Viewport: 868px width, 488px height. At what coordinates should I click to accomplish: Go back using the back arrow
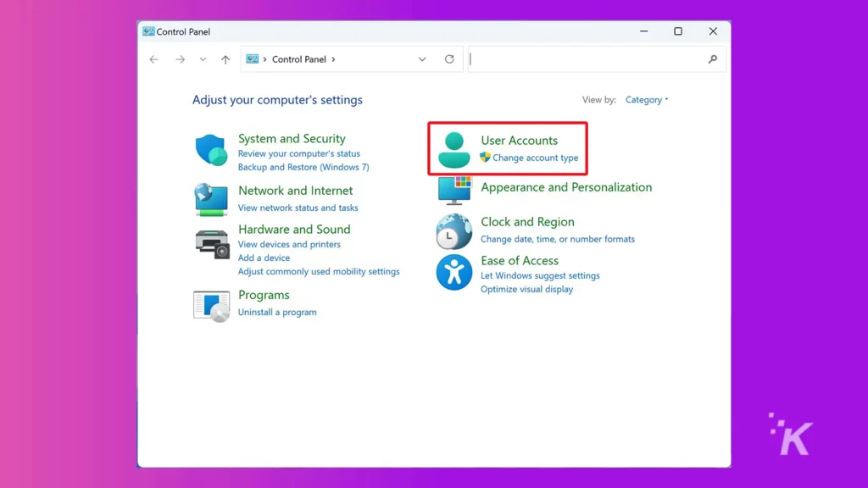(x=154, y=59)
